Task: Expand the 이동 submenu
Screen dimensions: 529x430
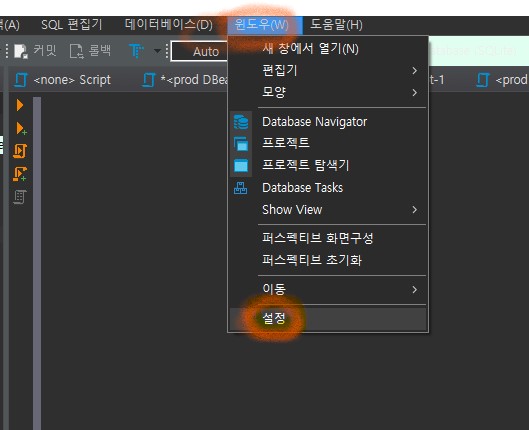Action: click(328, 289)
